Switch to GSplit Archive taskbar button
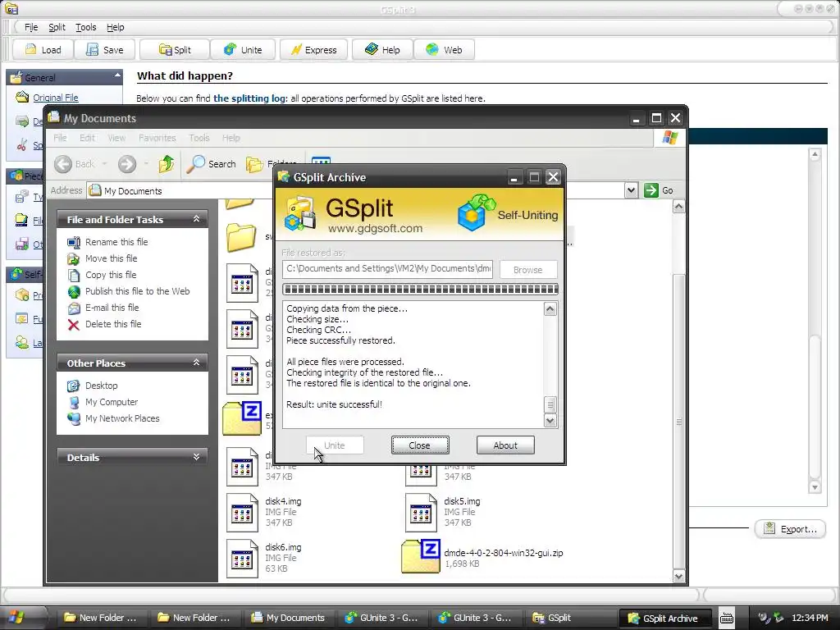The image size is (840, 630). (665, 618)
